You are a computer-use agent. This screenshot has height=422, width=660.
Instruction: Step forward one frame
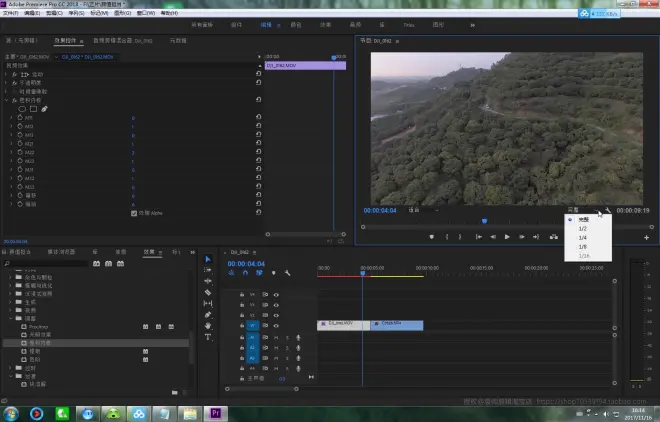point(522,237)
